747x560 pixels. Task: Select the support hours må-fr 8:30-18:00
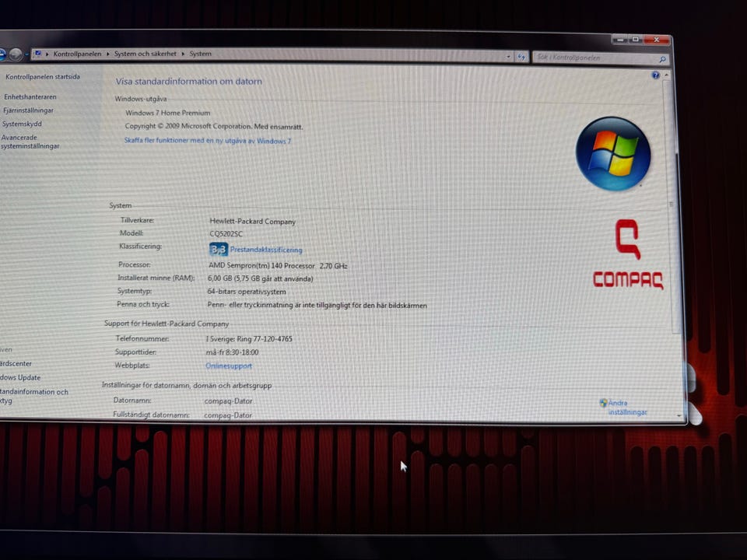232,352
